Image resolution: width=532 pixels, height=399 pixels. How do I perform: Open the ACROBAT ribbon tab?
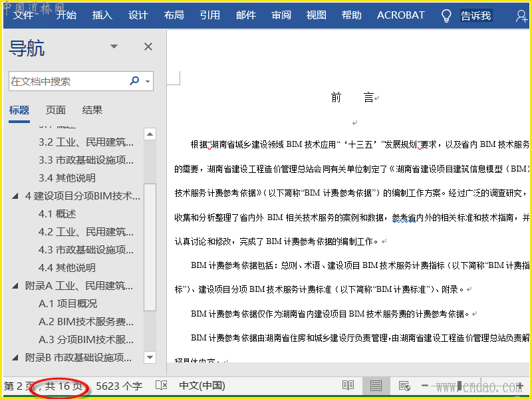coord(401,15)
